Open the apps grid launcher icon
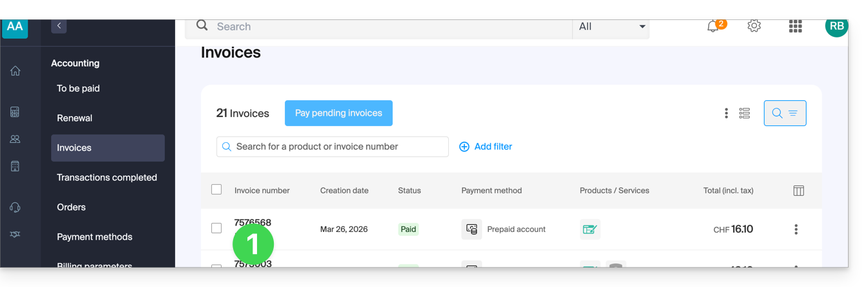 click(795, 27)
